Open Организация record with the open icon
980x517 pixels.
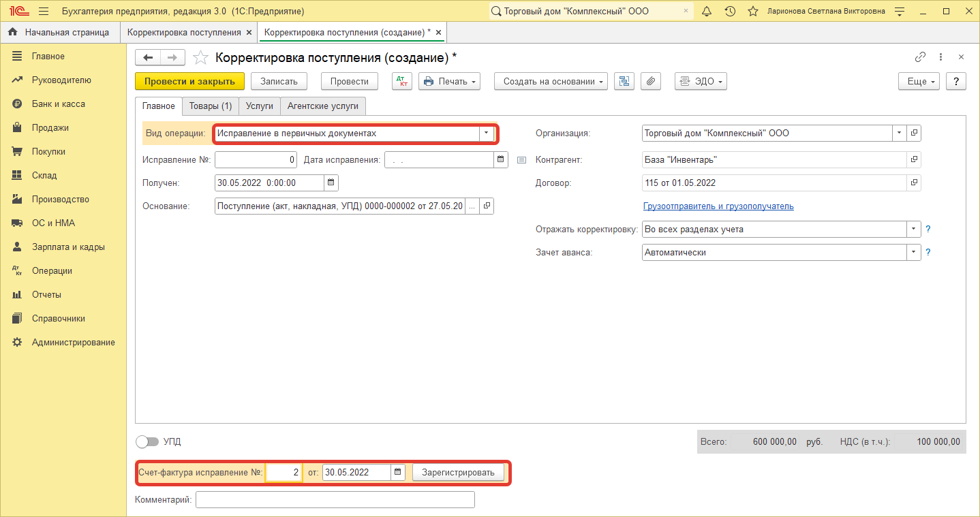[914, 134]
